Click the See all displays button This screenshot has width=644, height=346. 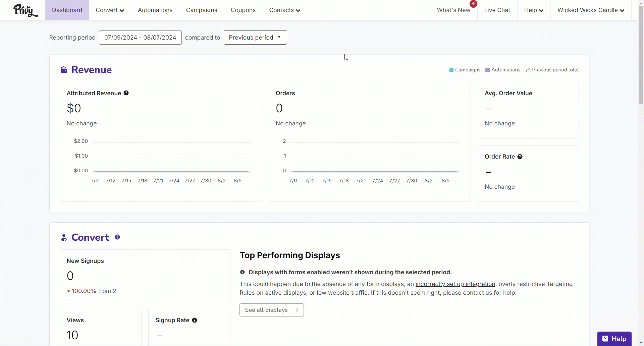click(x=272, y=310)
